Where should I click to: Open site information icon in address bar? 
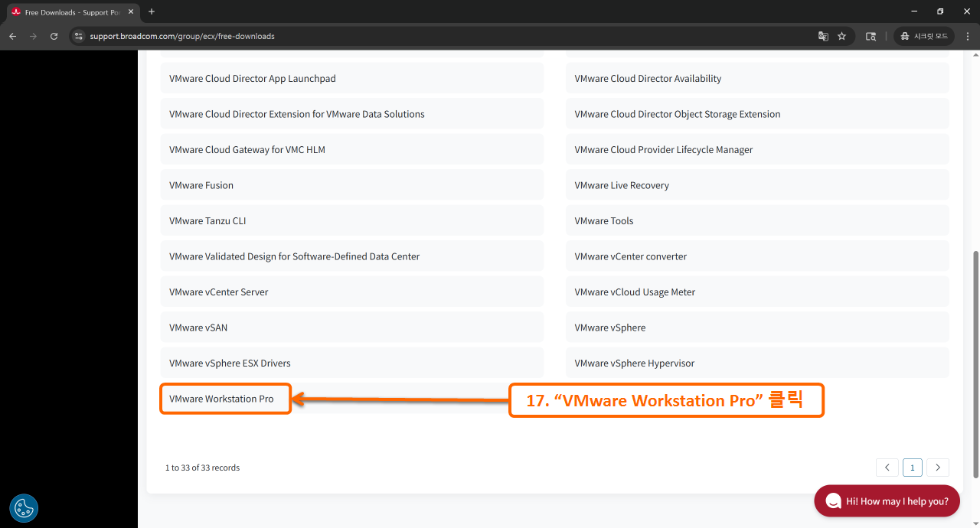[77, 36]
